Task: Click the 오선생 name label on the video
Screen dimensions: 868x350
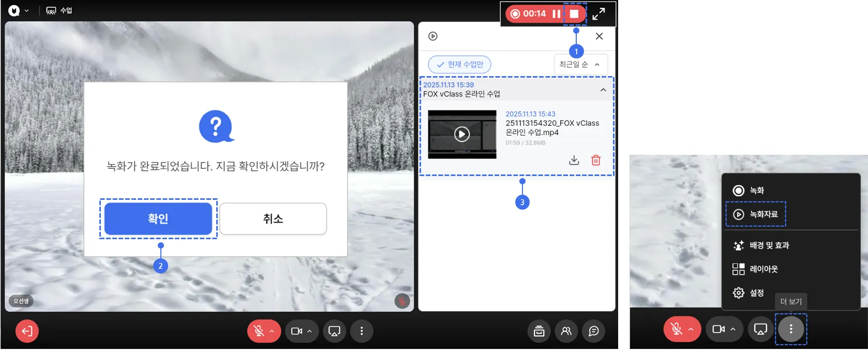Action: click(21, 301)
